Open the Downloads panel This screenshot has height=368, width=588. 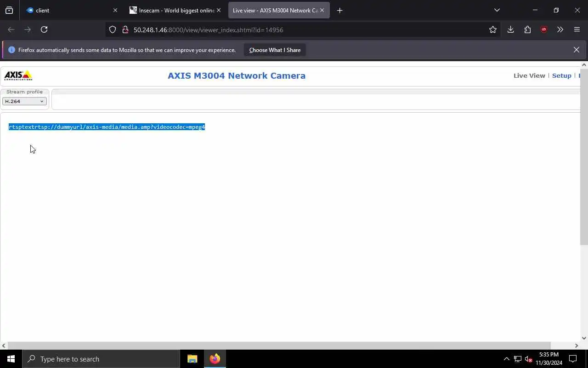510,29
